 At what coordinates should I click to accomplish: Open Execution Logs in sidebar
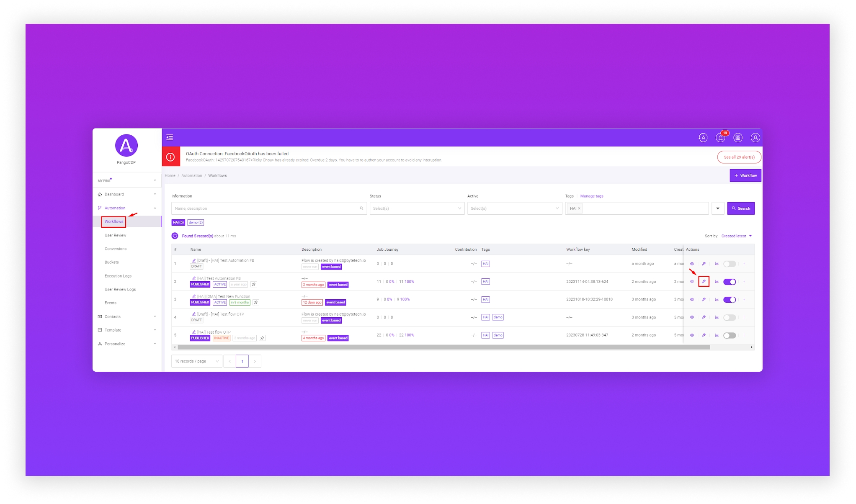118,276
